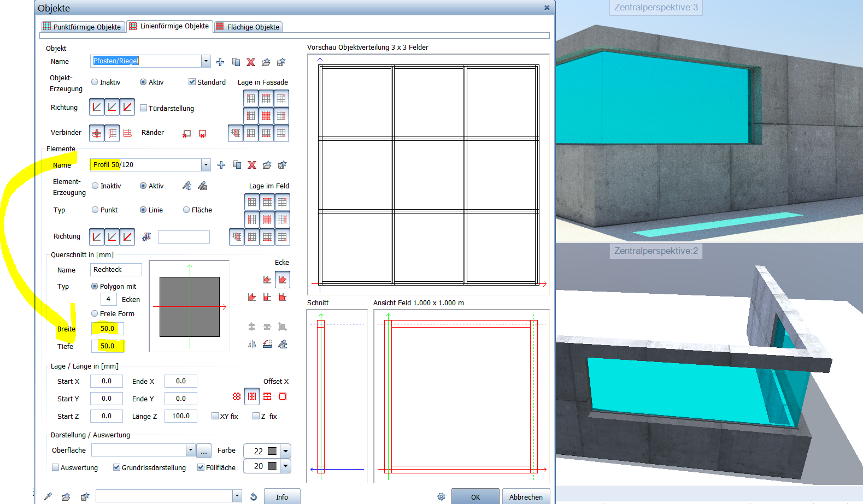Select the center position in Lage im Feld grid
This screenshot has height=504, width=863.
(267, 220)
